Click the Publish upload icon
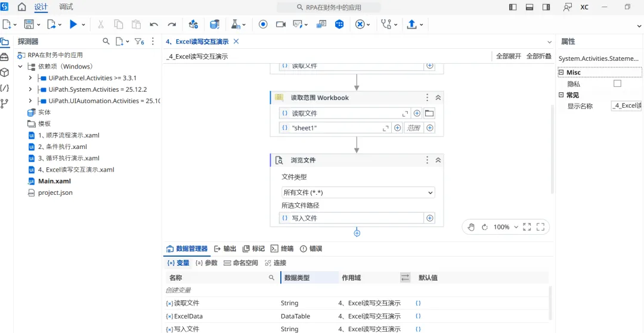This screenshot has width=644, height=333. point(411,24)
